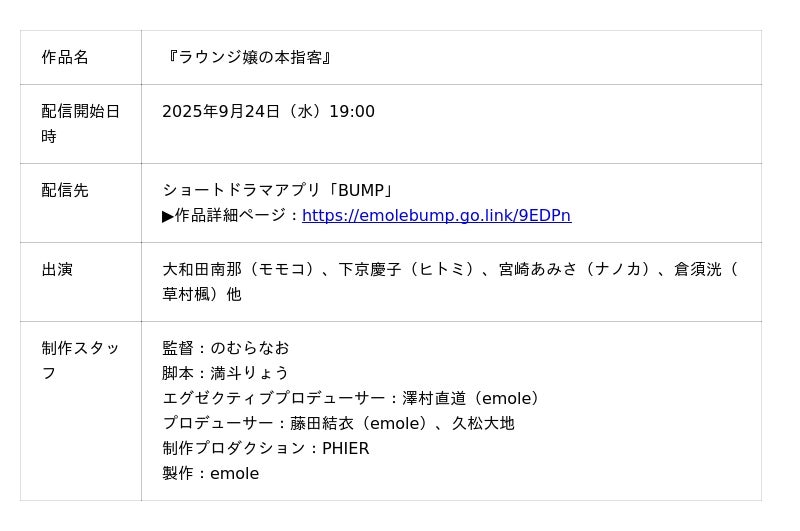Select the 制作スタッフ header cell

[x=80, y=361]
